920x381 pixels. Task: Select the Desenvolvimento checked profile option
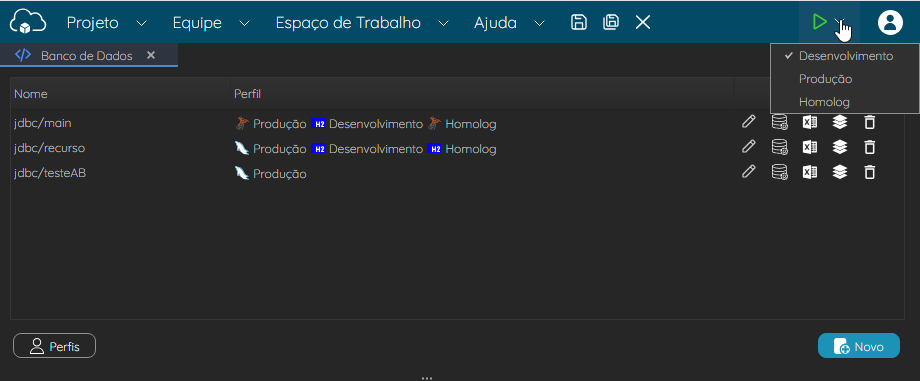pos(844,56)
